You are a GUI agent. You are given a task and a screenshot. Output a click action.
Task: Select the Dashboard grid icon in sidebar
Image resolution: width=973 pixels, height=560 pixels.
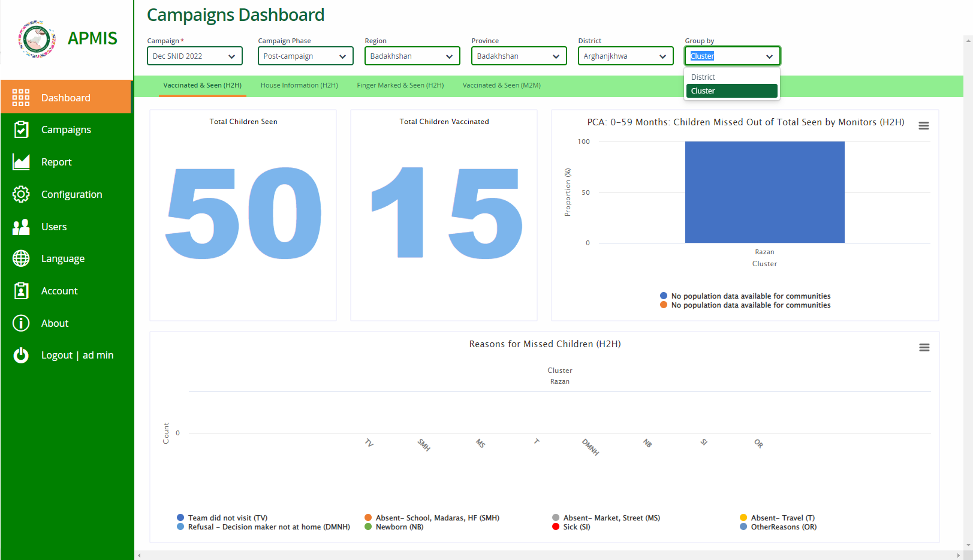coord(20,97)
